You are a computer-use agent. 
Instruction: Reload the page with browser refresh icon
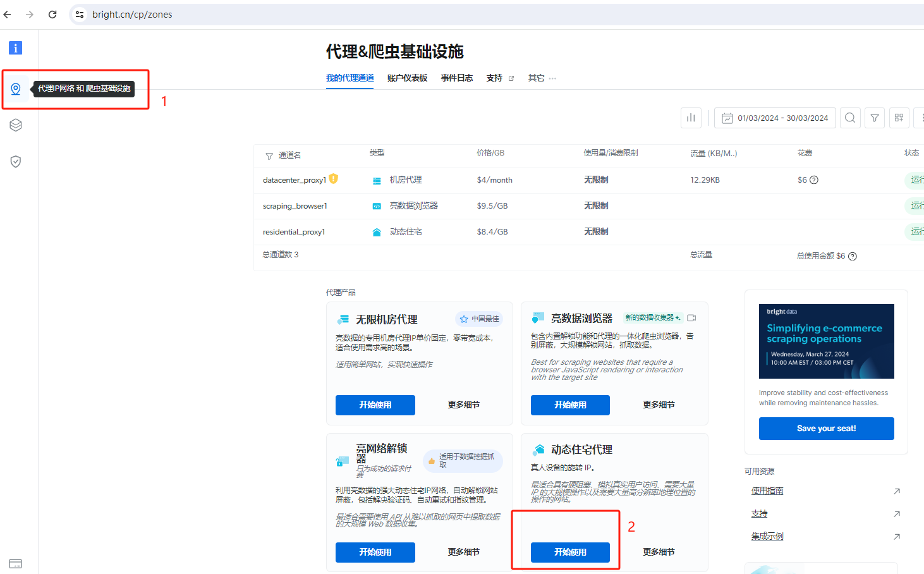point(52,14)
